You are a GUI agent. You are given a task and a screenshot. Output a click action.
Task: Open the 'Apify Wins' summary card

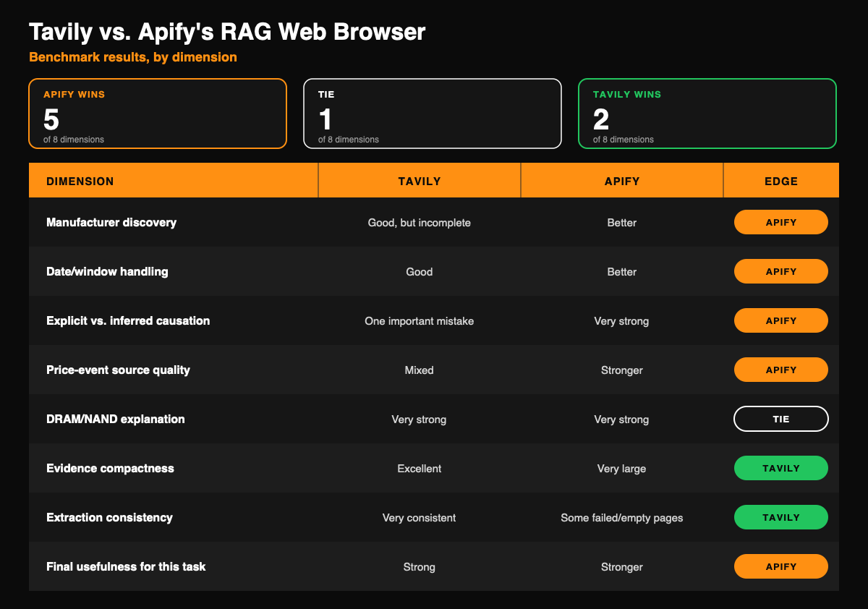158,114
